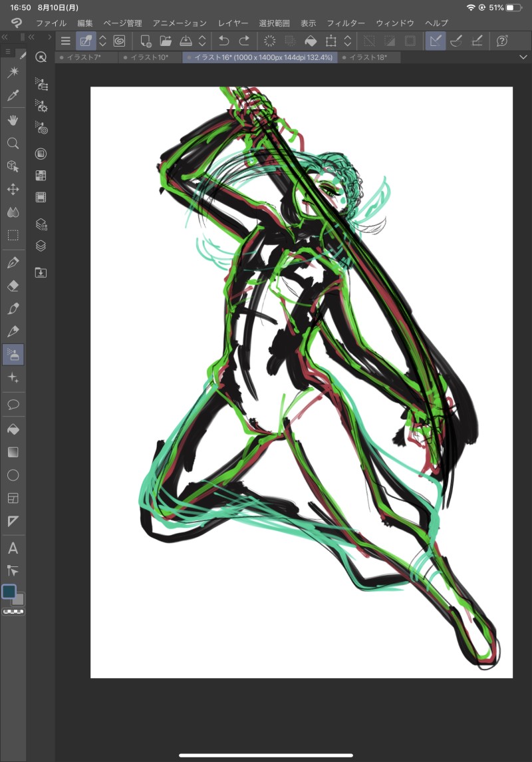Redo the last undone action
This screenshot has height=762, width=532.
click(x=244, y=41)
